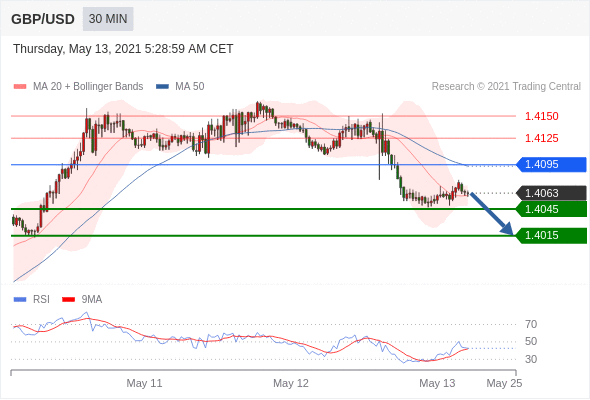Viewport: 590px width, 400px height.
Task: Click the green 1.4045 support tag
Action: coord(551,209)
